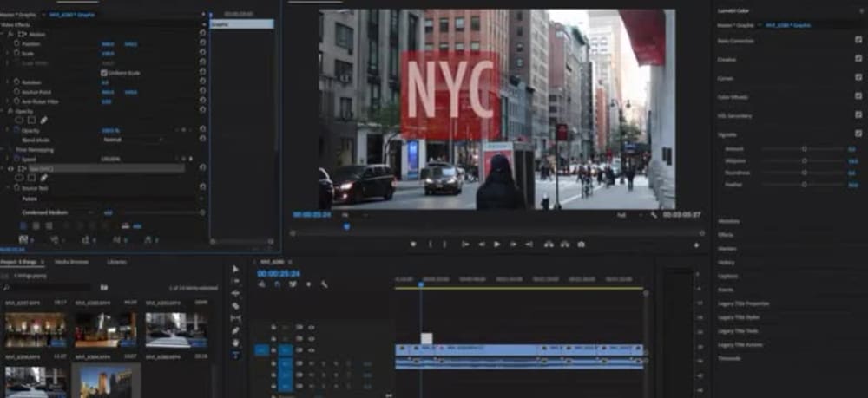This screenshot has width=868, height=398.
Task: Select the Track Select Forward tool
Action: [x=236, y=281]
